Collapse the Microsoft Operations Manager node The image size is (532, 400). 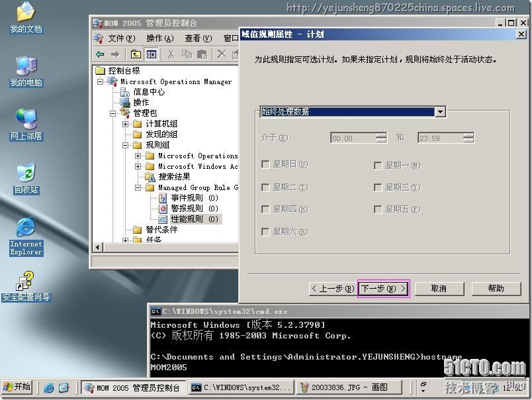100,81
